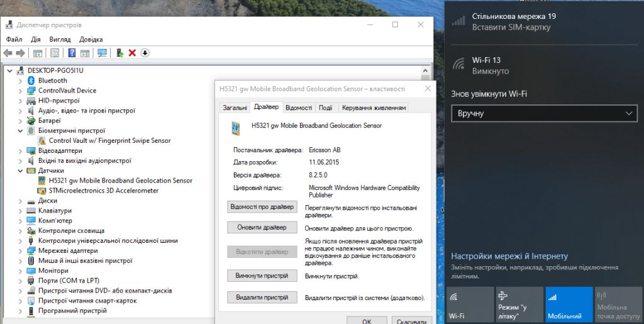This screenshot has width=644, height=324.
Task: Click the Диски drive icon
Action: 31,201
